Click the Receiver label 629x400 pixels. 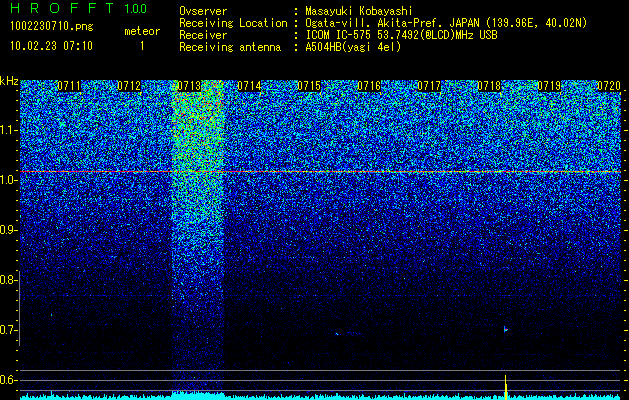click(x=203, y=35)
